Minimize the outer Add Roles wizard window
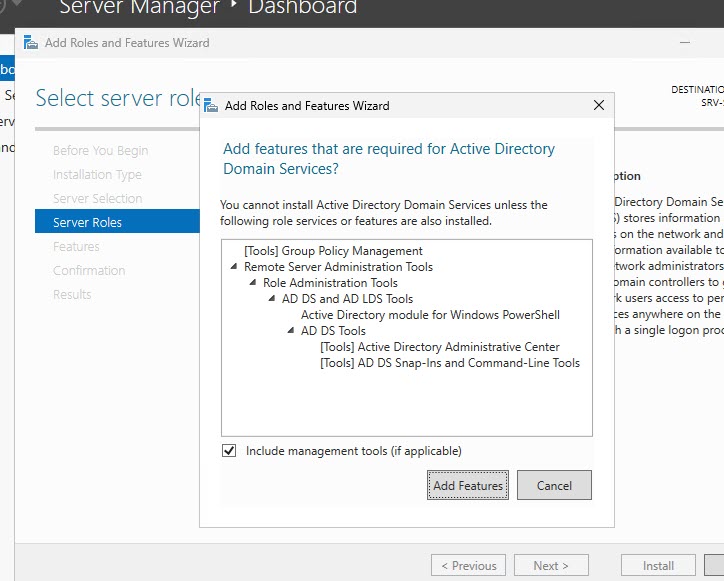Screen dimensions: 724x581 (x=685, y=42)
